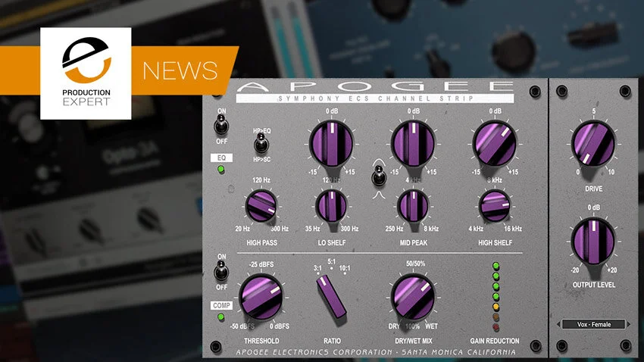Click the DRY/WET MIX label
644x362 pixels.
tap(413, 341)
